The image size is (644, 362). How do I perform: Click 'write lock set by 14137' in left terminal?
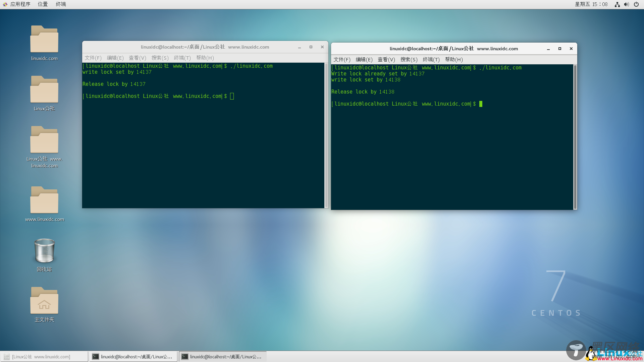point(117,72)
